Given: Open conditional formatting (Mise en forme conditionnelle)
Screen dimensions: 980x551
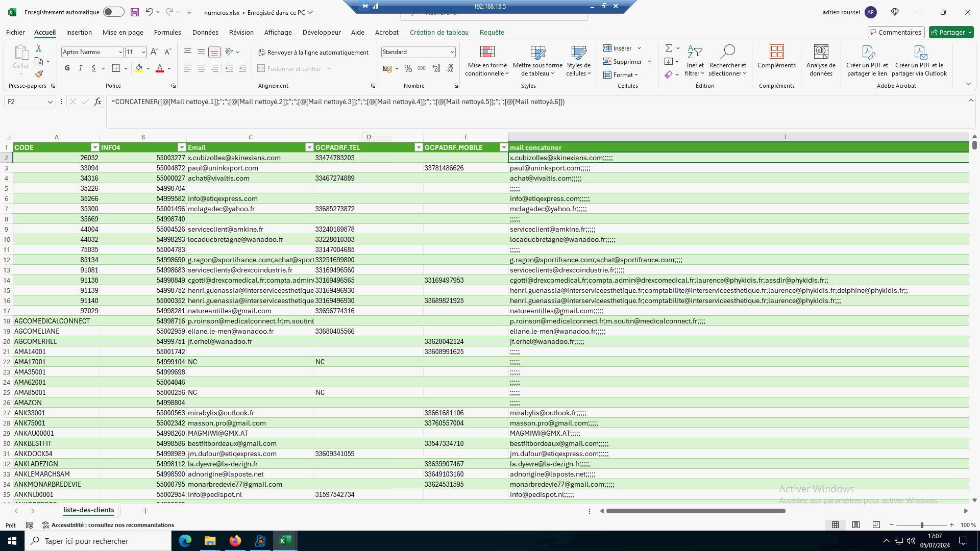Looking at the screenshot, I should click(487, 61).
